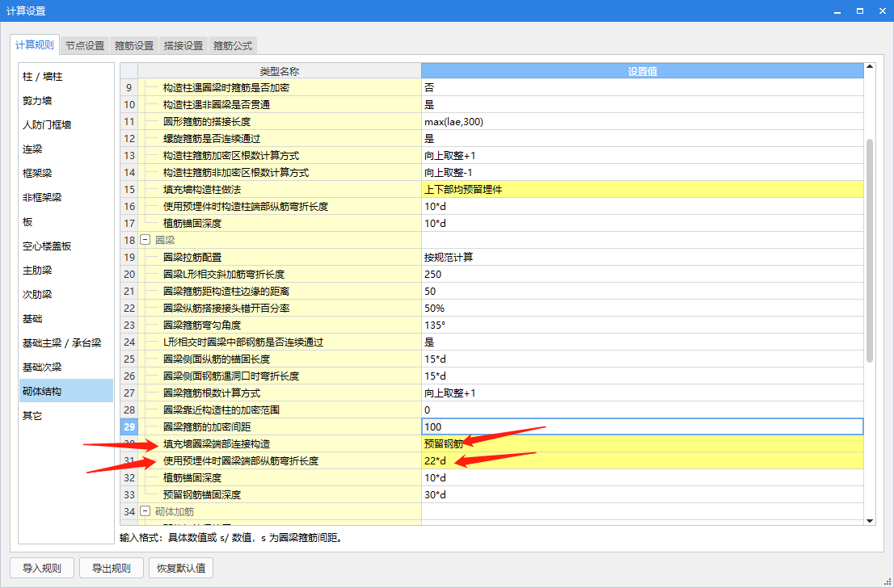894x588 pixels.
Task: Click the highlighted 砌体结构 category
Action: pos(66,391)
